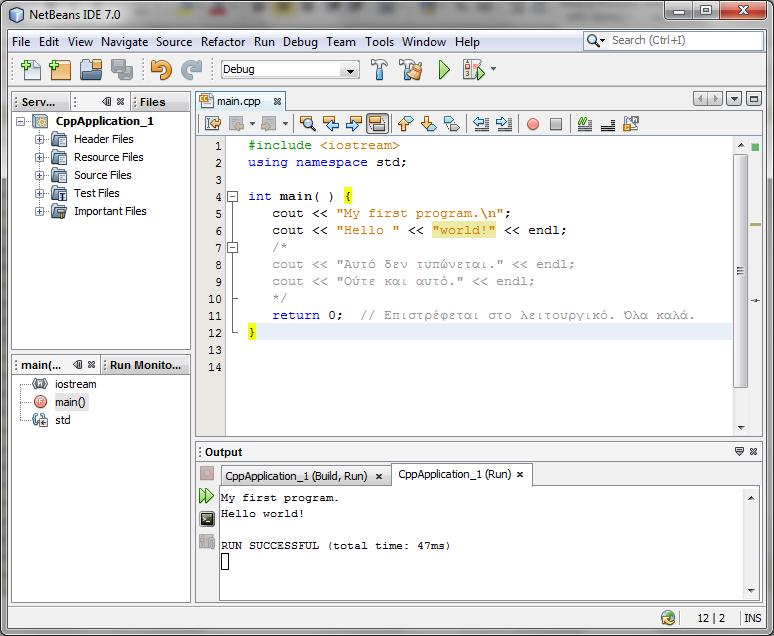Maximize the editor window button
Image resolution: width=774 pixels, height=636 pixels.
[x=753, y=99]
